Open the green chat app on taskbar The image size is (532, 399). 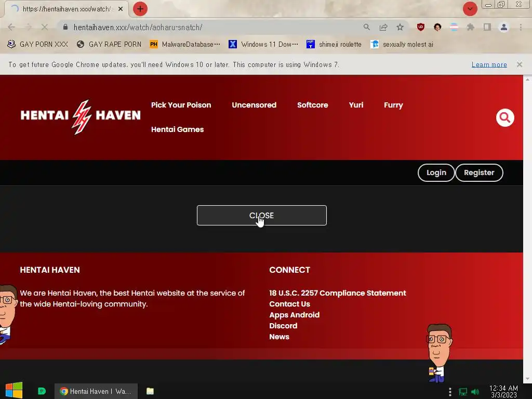pos(42,391)
